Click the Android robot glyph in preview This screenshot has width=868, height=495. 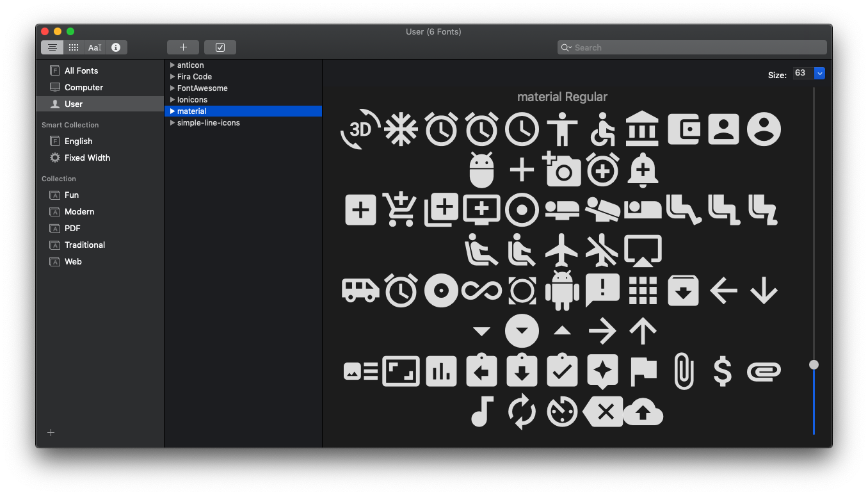(562, 291)
